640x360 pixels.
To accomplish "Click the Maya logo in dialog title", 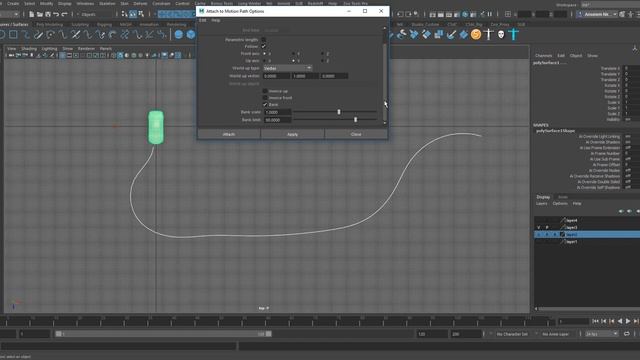I will pos(202,11).
